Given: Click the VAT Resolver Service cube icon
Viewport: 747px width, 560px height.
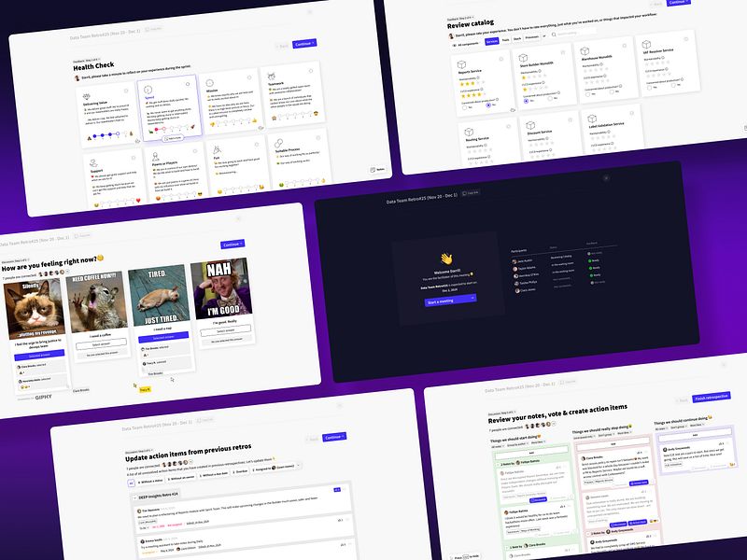Looking at the screenshot, I should coord(646,44).
